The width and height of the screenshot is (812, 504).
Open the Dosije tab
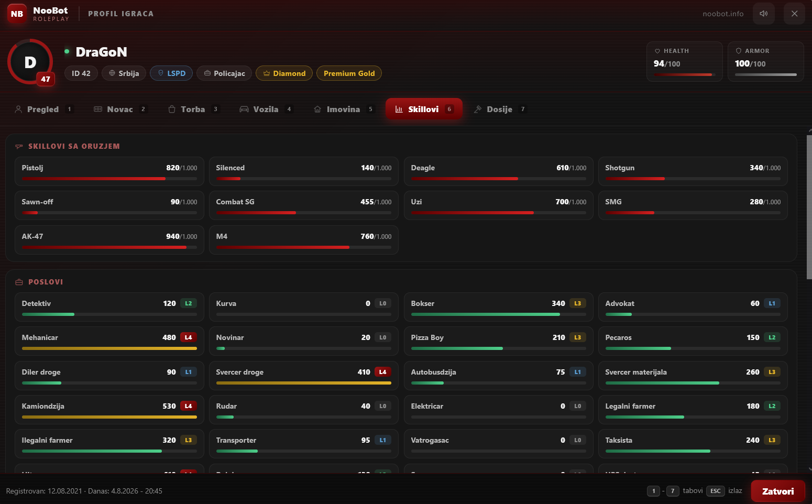click(x=499, y=109)
